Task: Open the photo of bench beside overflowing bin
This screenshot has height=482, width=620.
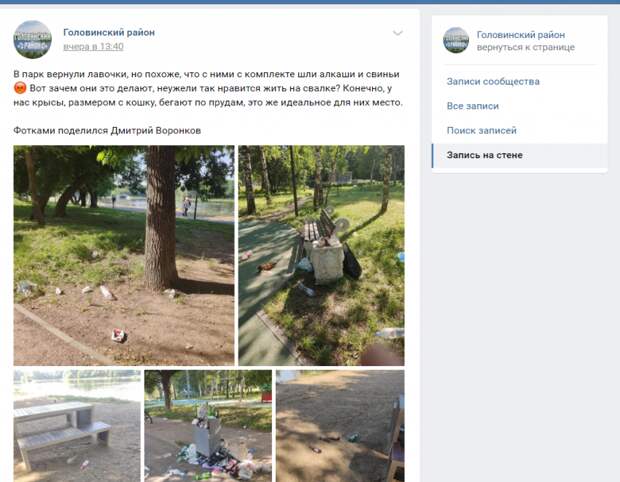Action: tap(321, 255)
